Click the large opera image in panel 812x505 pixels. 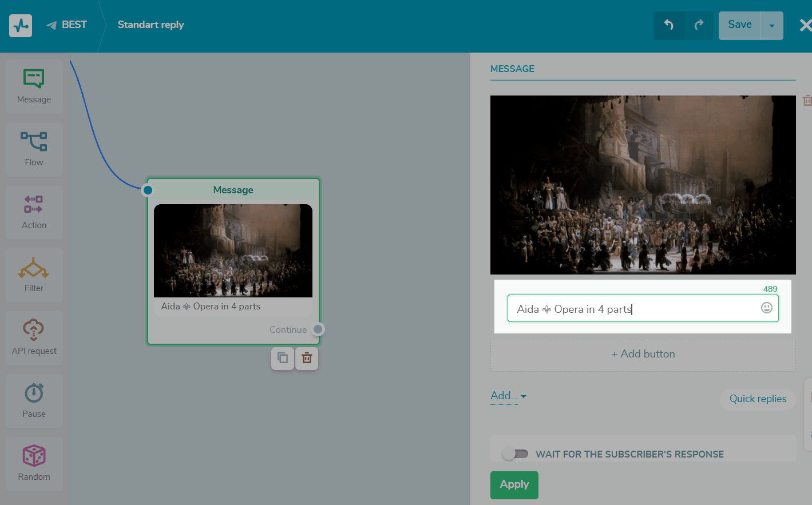pos(643,185)
